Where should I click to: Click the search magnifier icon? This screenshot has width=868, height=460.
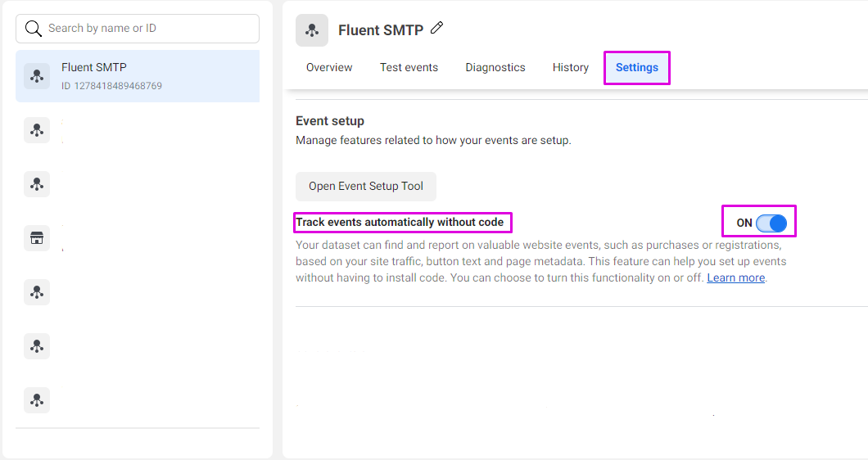(34, 29)
